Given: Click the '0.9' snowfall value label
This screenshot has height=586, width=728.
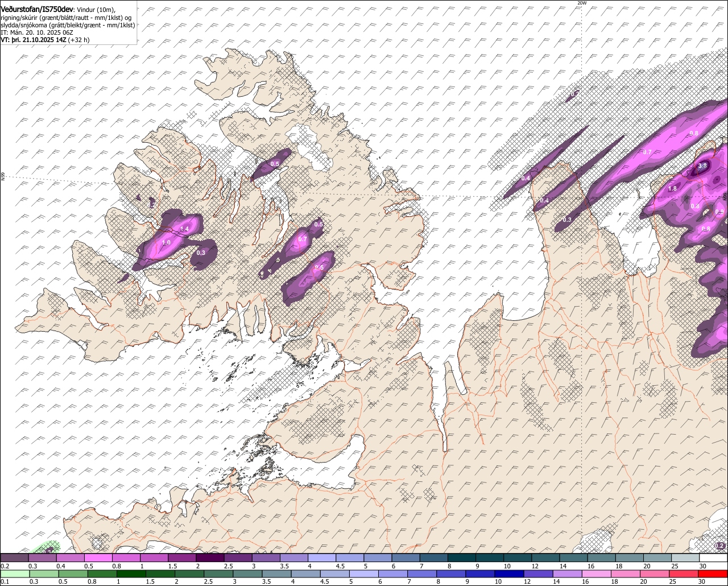Looking at the screenshot, I should point(719,212).
